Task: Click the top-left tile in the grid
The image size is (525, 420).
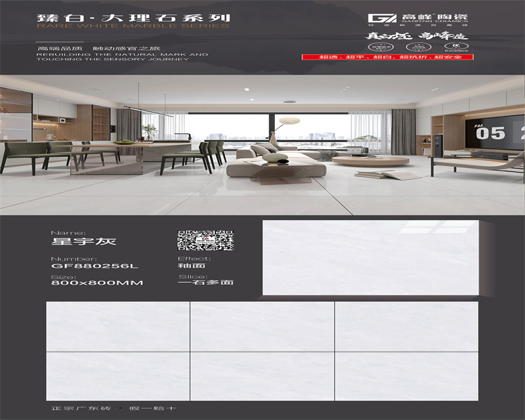Action: click(x=117, y=326)
